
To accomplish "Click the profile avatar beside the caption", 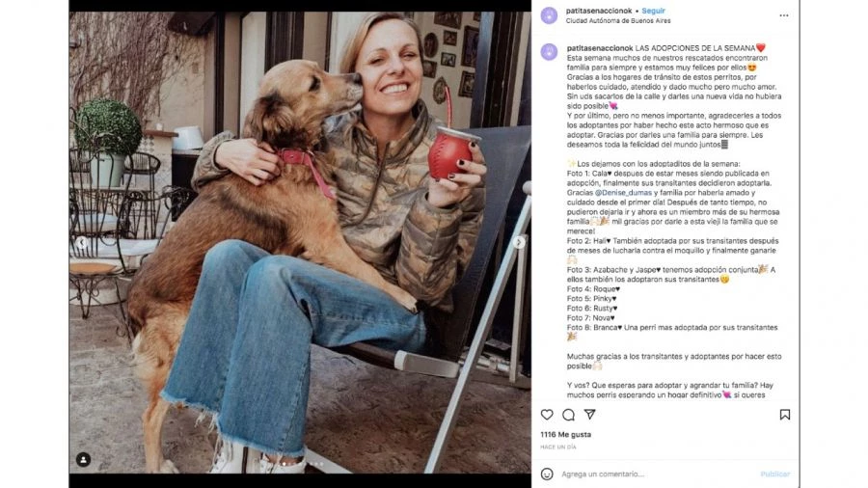I will tap(549, 52).
